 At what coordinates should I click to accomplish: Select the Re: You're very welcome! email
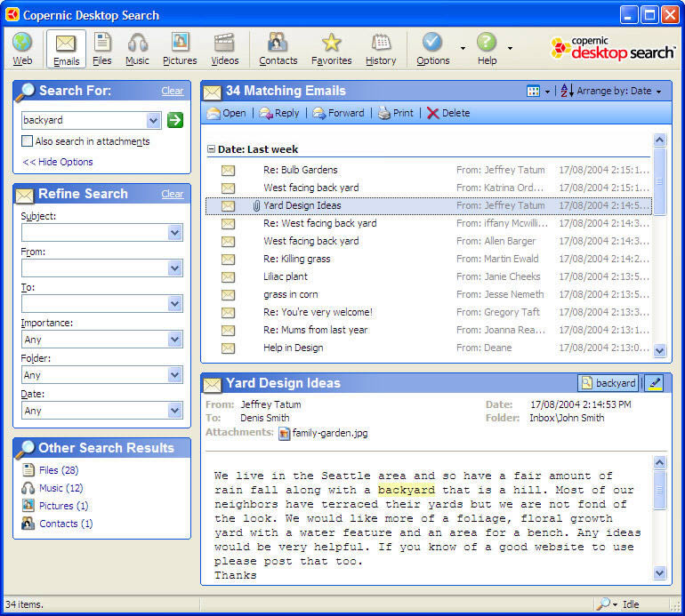coord(429,313)
